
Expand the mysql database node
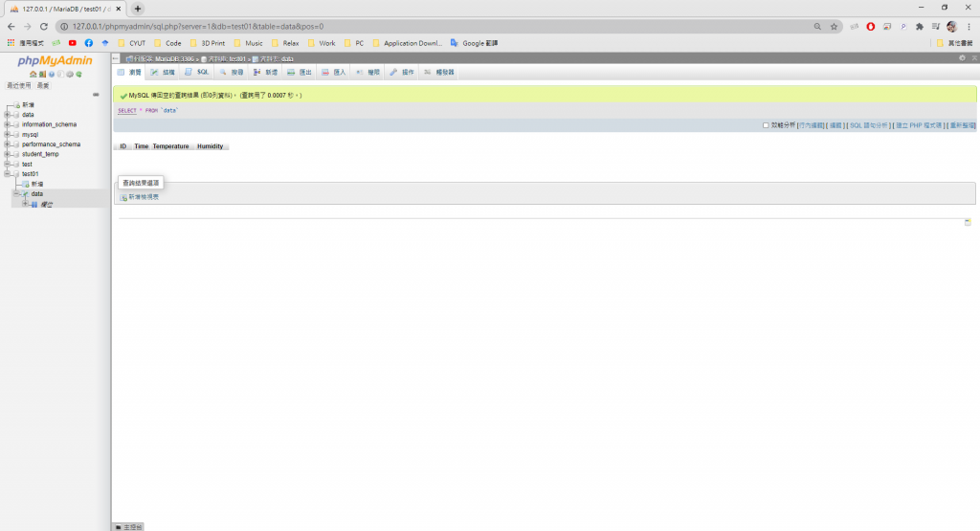pos(8,135)
